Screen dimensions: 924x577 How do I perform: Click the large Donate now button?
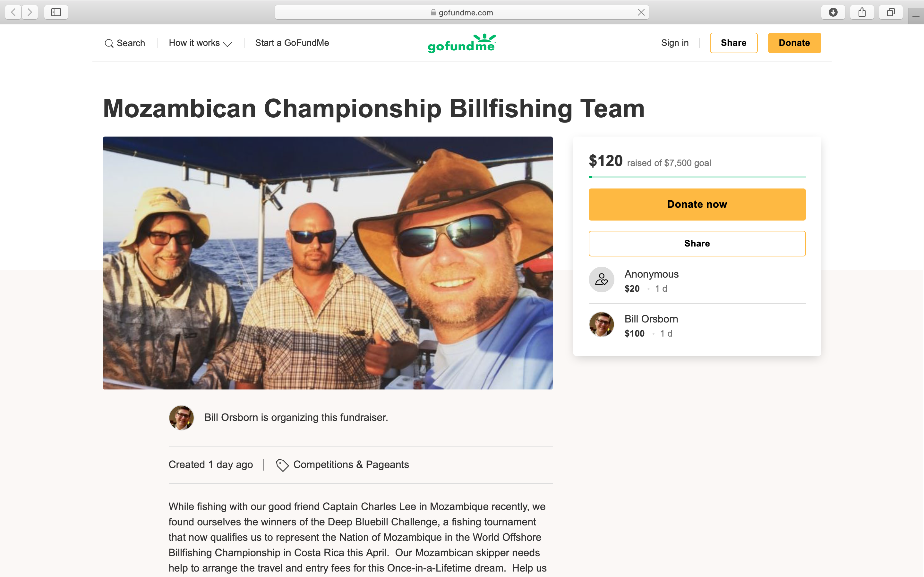click(x=697, y=204)
